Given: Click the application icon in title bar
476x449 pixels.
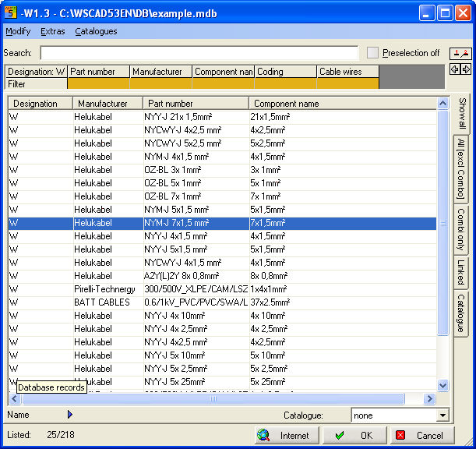Looking at the screenshot, I should coord(11,12).
